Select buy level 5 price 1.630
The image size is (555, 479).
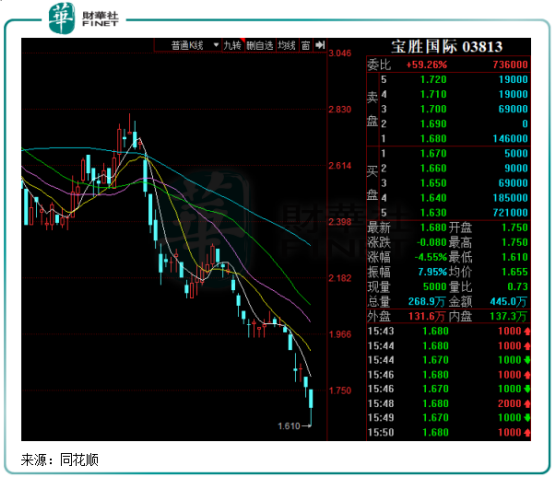(433, 213)
